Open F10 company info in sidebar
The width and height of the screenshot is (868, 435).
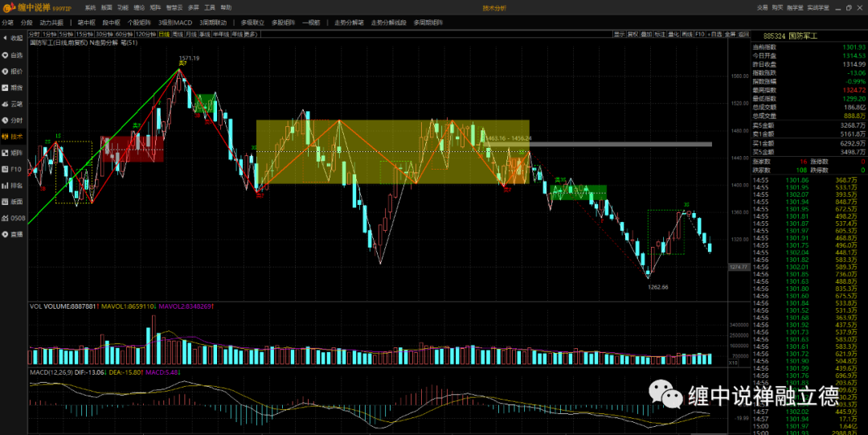[13, 169]
